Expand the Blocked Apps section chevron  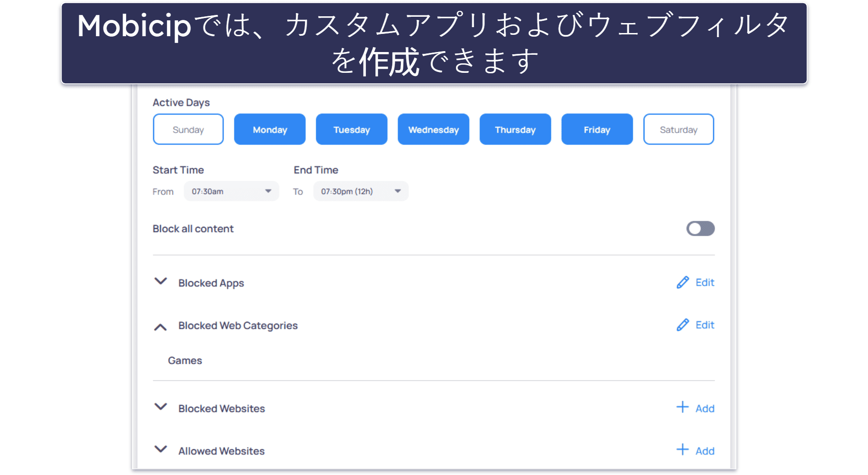pyautogui.click(x=161, y=281)
